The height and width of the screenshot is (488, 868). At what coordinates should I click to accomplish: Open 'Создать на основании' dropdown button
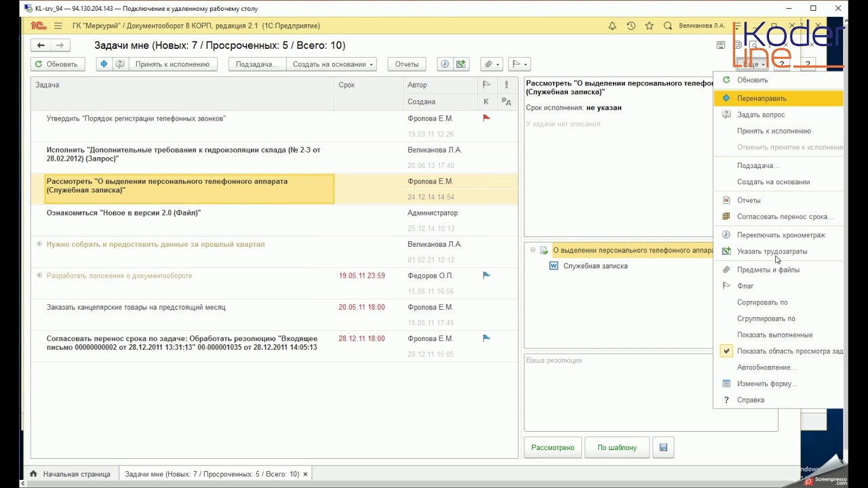click(x=332, y=64)
